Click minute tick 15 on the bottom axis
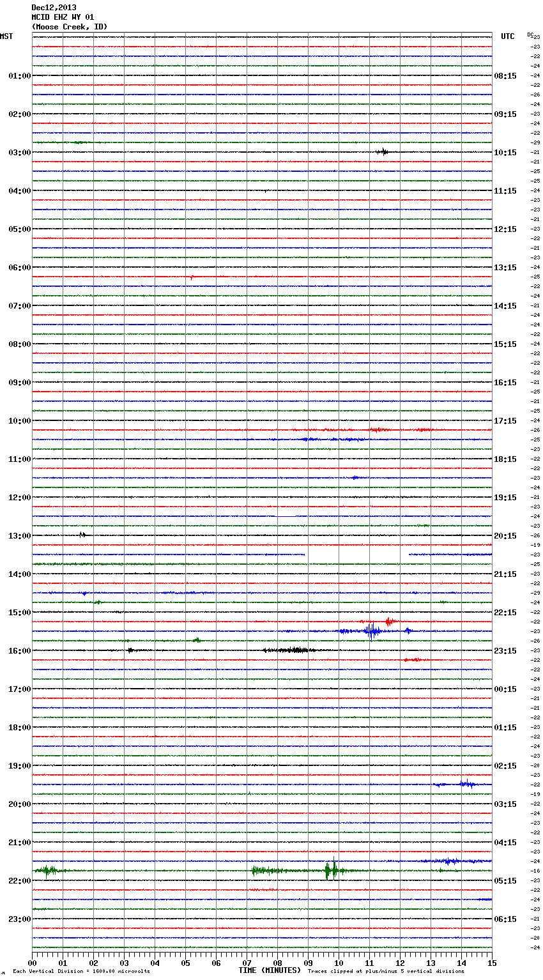 click(492, 963)
